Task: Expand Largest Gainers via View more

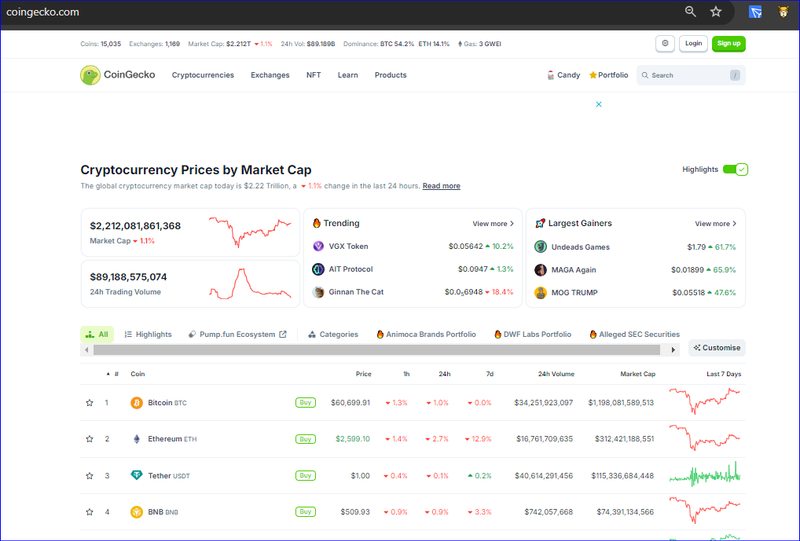Action: [x=715, y=224]
